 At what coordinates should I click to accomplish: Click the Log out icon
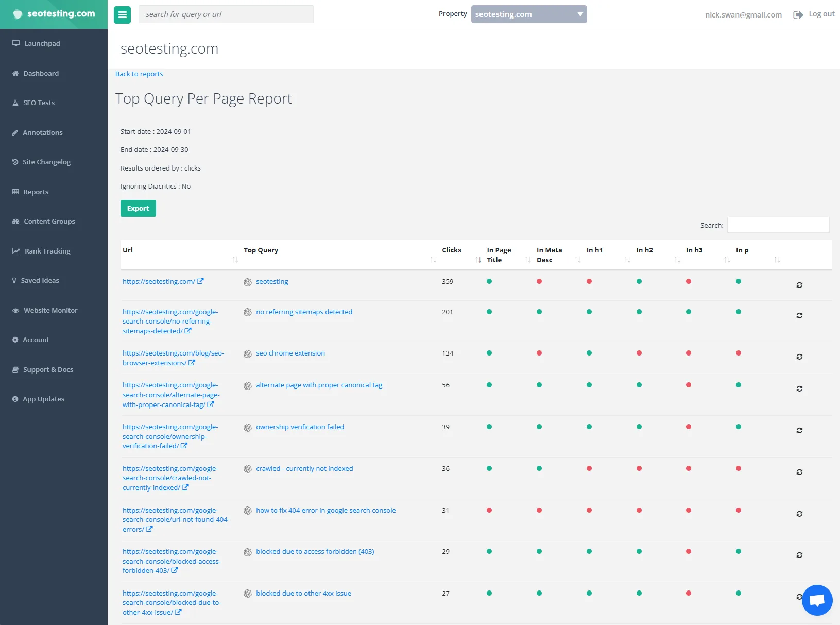(798, 14)
